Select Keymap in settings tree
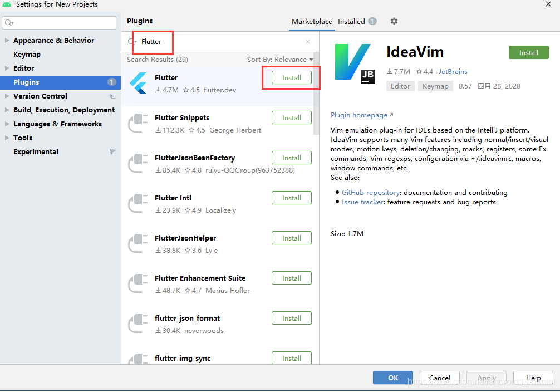Viewport: 560px width, 392px height. 27,55
